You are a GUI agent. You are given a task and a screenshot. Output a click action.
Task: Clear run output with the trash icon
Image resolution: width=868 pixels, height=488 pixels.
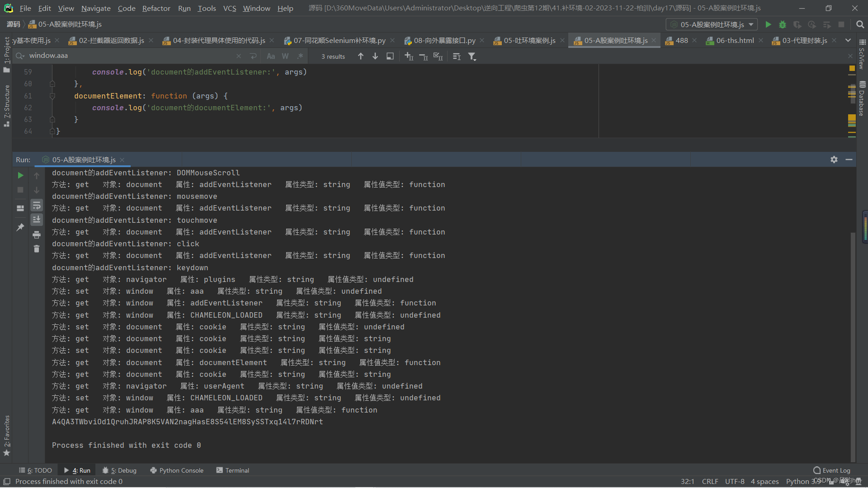tap(37, 249)
